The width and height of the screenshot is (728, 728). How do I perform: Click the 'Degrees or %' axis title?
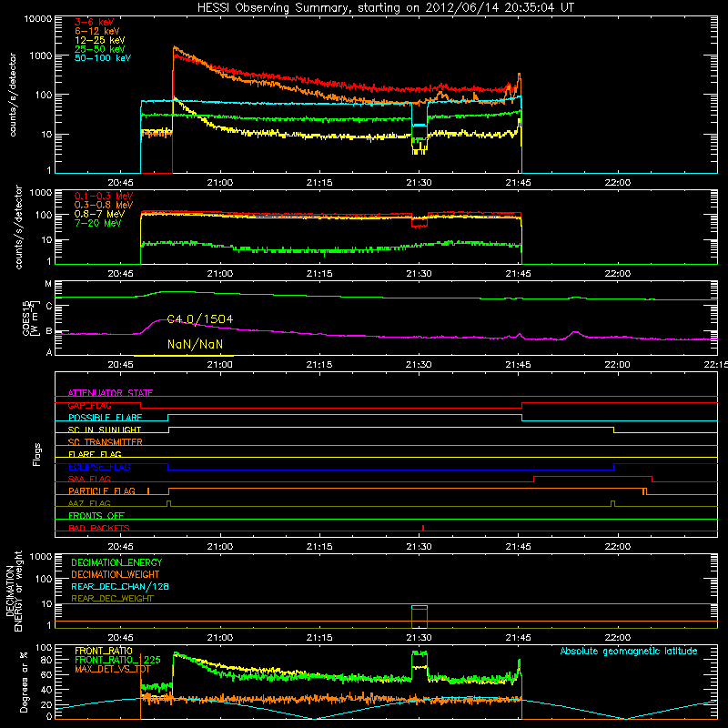(24, 682)
